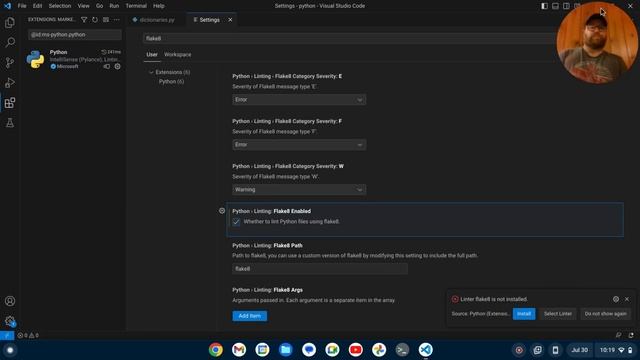Click Install for flake8 linter
This screenshot has width=640, height=360.
pos(524,314)
